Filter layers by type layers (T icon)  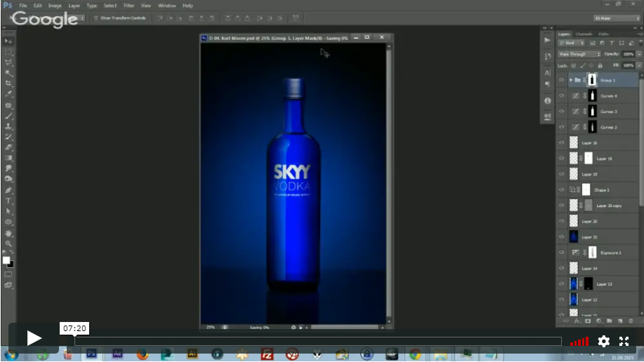(x=612, y=43)
